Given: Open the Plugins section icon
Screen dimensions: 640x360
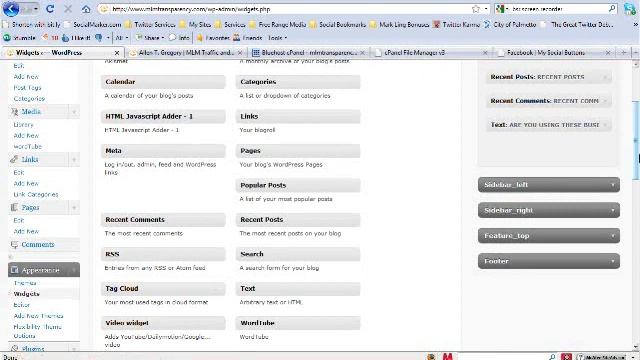Looking at the screenshot, I should 15,349.
